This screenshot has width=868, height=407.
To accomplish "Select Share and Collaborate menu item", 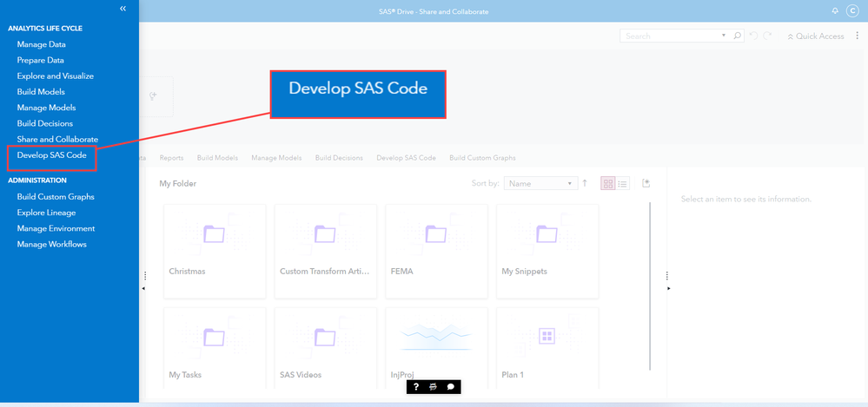I will tap(57, 140).
